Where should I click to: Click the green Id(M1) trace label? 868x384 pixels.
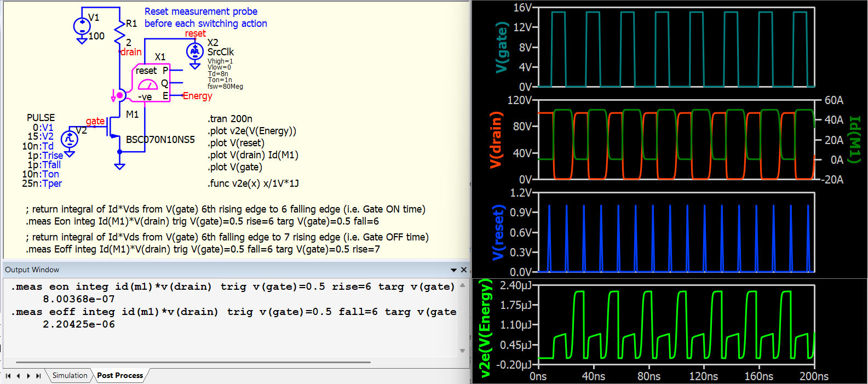tap(854, 140)
